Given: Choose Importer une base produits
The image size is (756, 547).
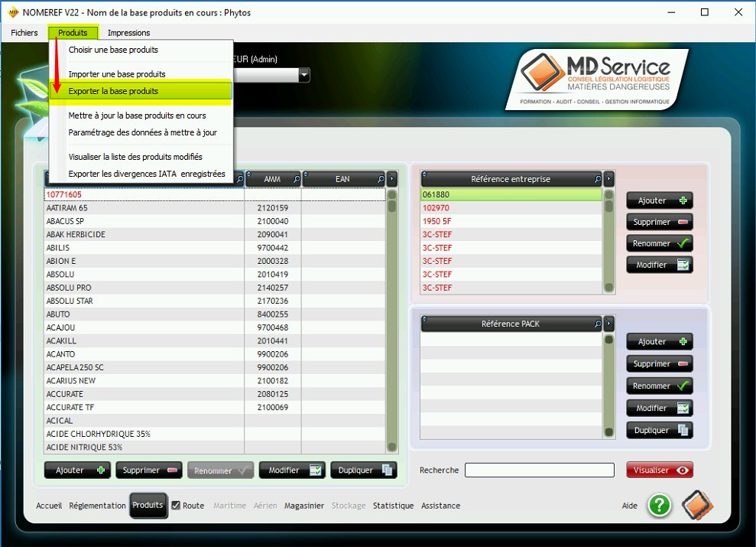Looking at the screenshot, I should [117, 74].
